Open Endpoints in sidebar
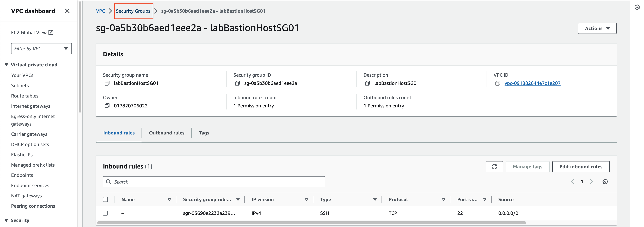 (22, 175)
